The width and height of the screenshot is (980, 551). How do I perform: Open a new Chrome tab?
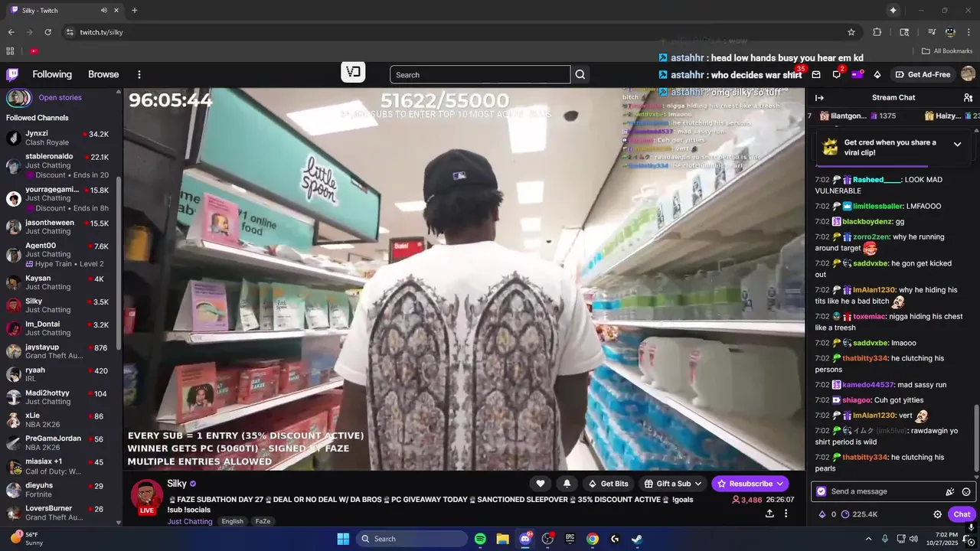[x=134, y=11]
